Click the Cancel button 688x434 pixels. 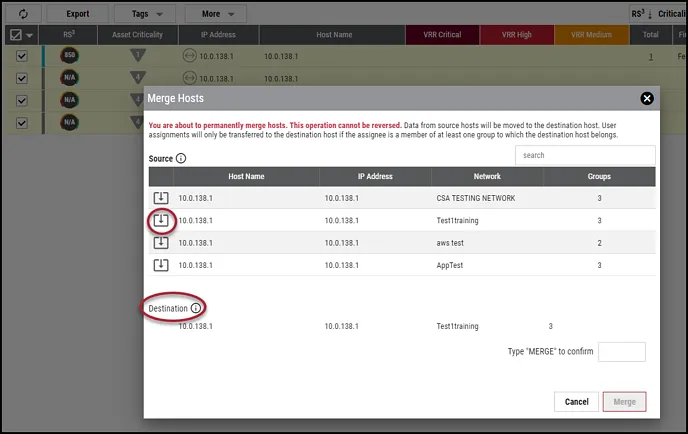tap(577, 402)
